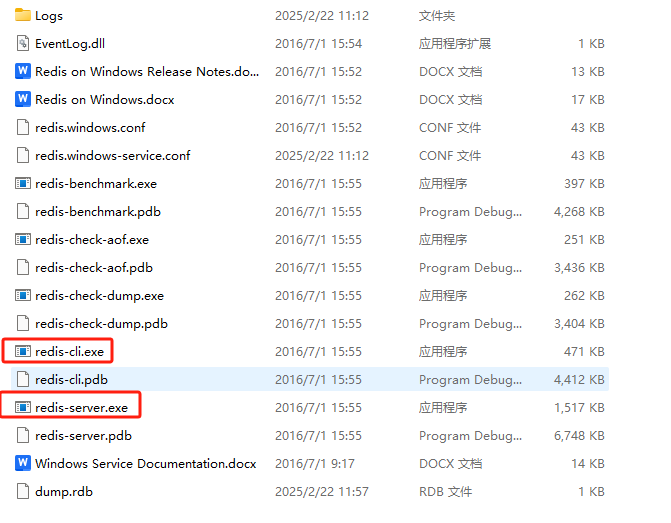Click redis-server.exe application icon

pos(23,407)
